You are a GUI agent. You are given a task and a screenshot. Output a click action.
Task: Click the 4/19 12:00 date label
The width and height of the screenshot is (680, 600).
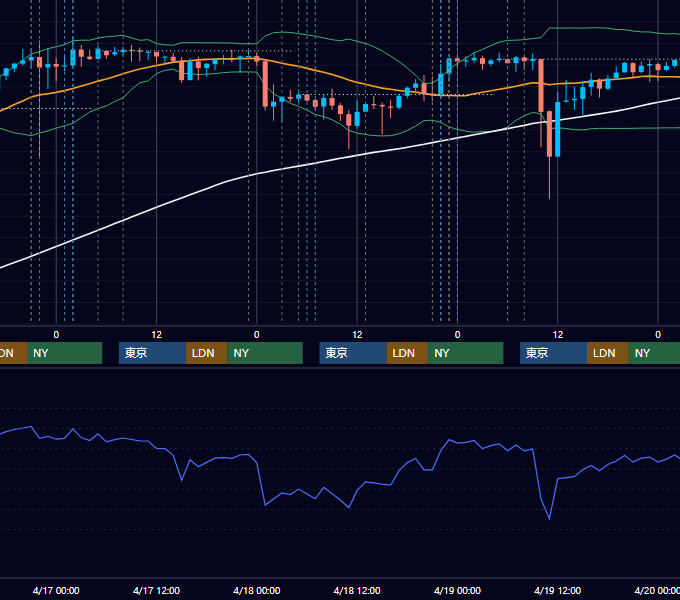(x=557, y=590)
